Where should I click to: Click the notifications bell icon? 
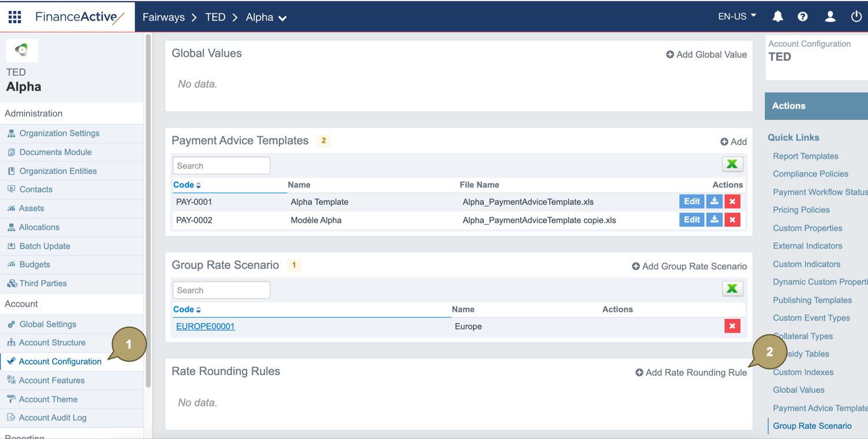click(778, 17)
